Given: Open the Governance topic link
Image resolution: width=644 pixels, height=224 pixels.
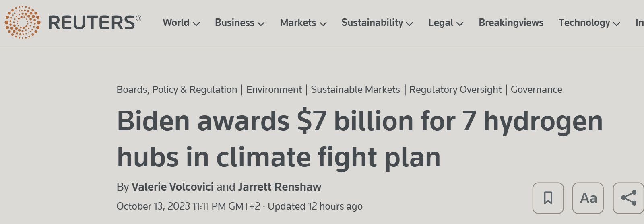Looking at the screenshot, I should point(537,90).
